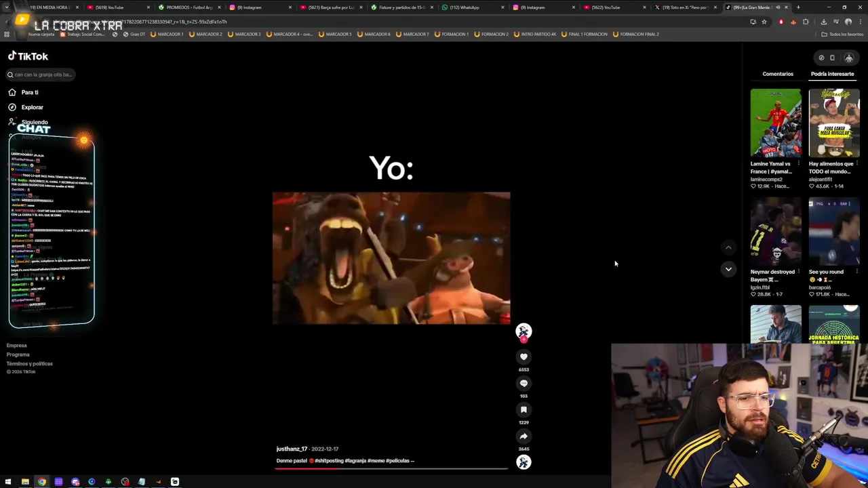Image resolution: width=868 pixels, height=488 pixels.
Task: Click the #shitposting hashtag
Action: click(329, 461)
